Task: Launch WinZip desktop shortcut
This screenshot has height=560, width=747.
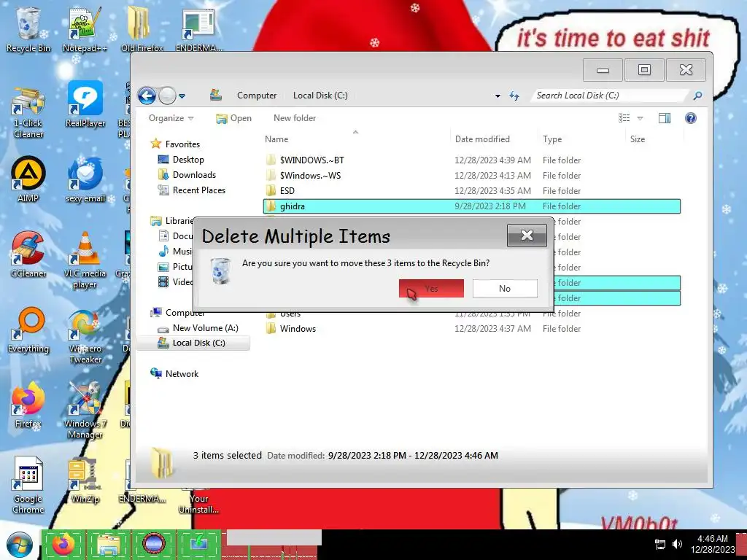Action: pyautogui.click(x=85, y=480)
